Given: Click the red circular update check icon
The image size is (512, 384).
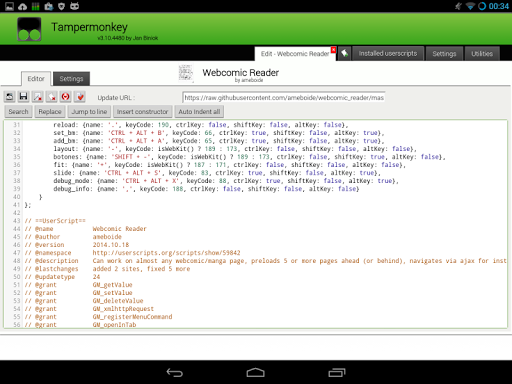Looking at the screenshot, I should tap(66, 97).
